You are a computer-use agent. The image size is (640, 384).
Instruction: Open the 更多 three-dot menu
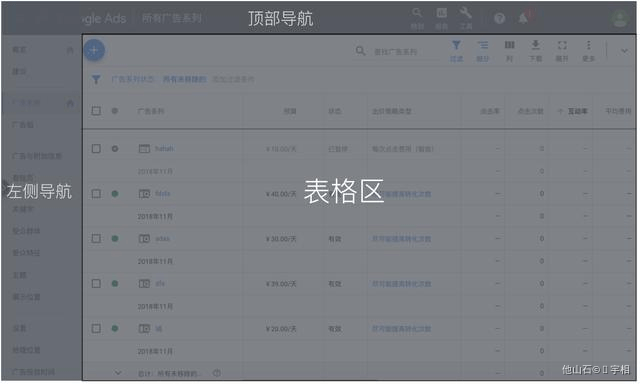(588, 45)
